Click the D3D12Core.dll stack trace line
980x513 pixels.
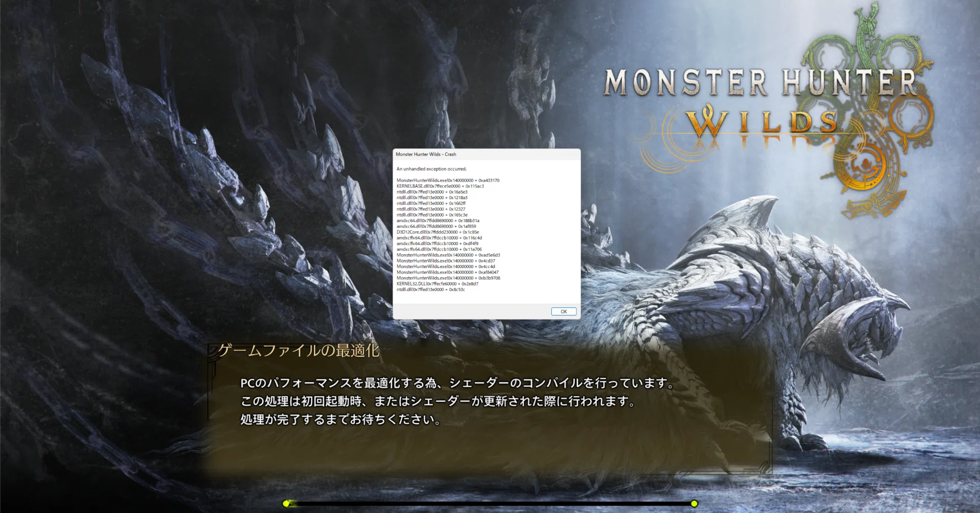[437, 232]
